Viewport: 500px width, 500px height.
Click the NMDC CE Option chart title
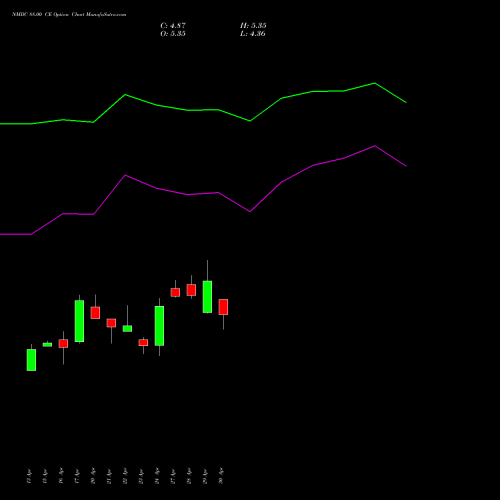[x=69, y=15]
